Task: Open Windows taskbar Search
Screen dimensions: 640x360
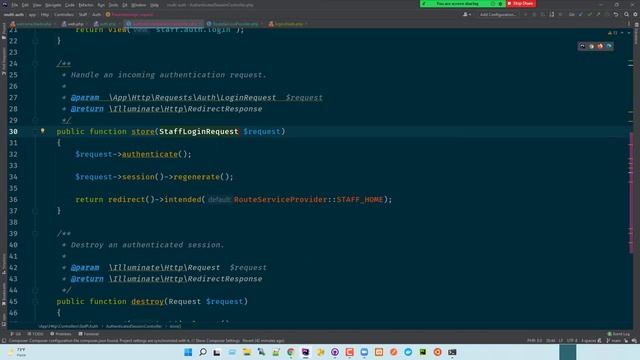Action: point(203,352)
